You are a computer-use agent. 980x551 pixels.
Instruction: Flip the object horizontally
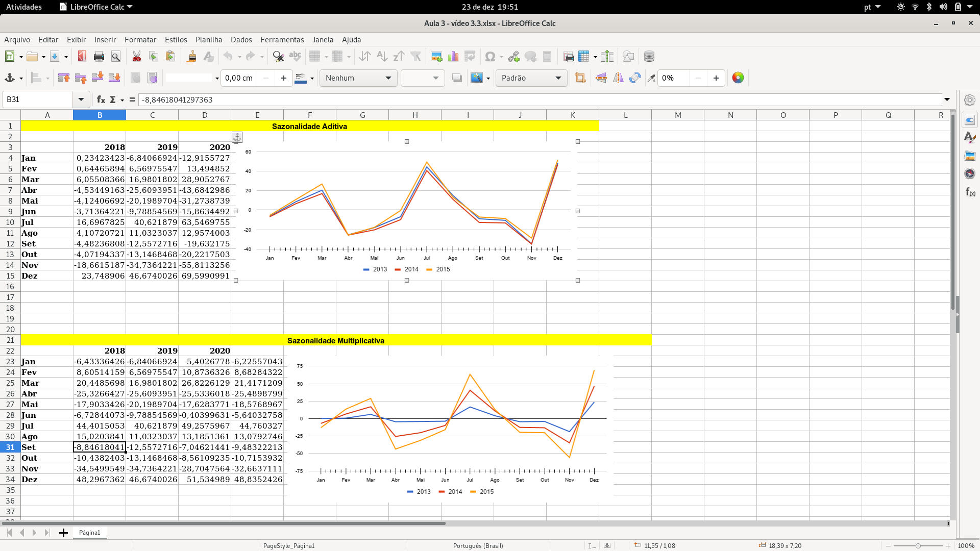pos(618,78)
